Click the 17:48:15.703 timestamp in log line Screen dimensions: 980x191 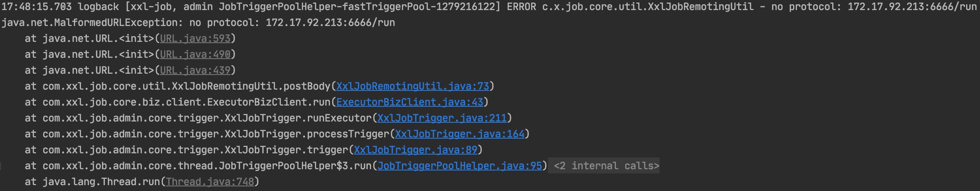(37, 7)
